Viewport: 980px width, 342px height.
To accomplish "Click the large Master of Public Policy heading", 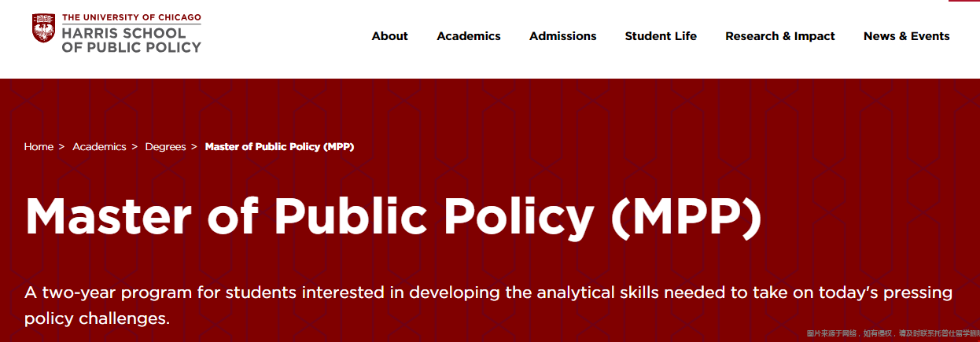I will coord(393,215).
